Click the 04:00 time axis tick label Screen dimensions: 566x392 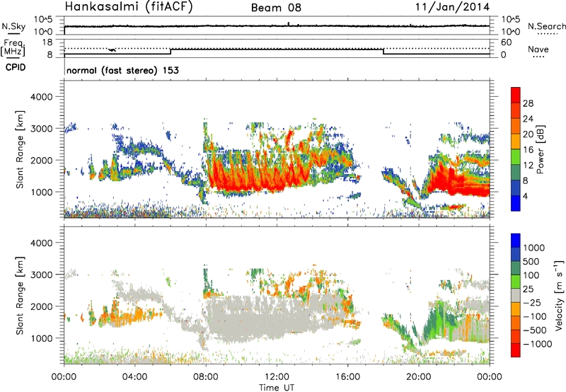pyautogui.click(x=134, y=377)
